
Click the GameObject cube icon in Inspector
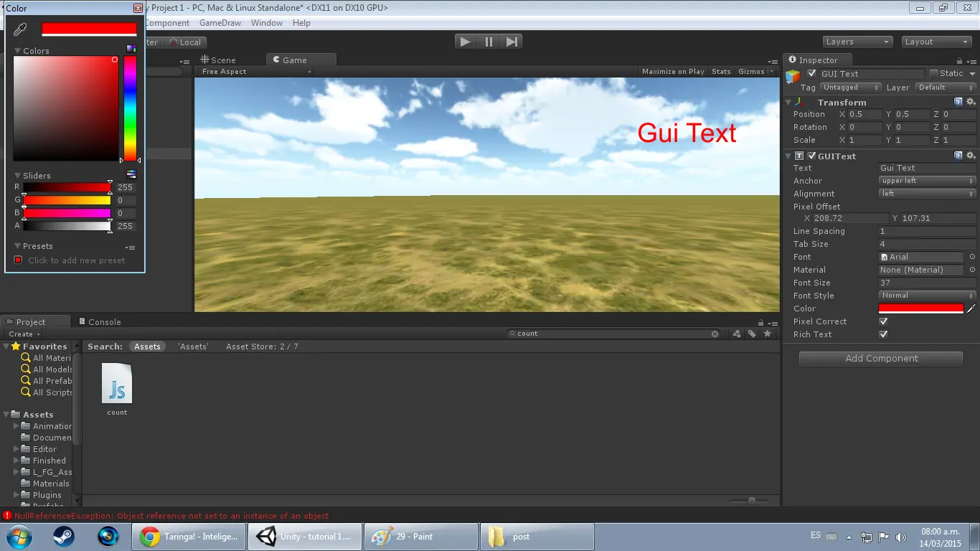pyautogui.click(x=793, y=76)
